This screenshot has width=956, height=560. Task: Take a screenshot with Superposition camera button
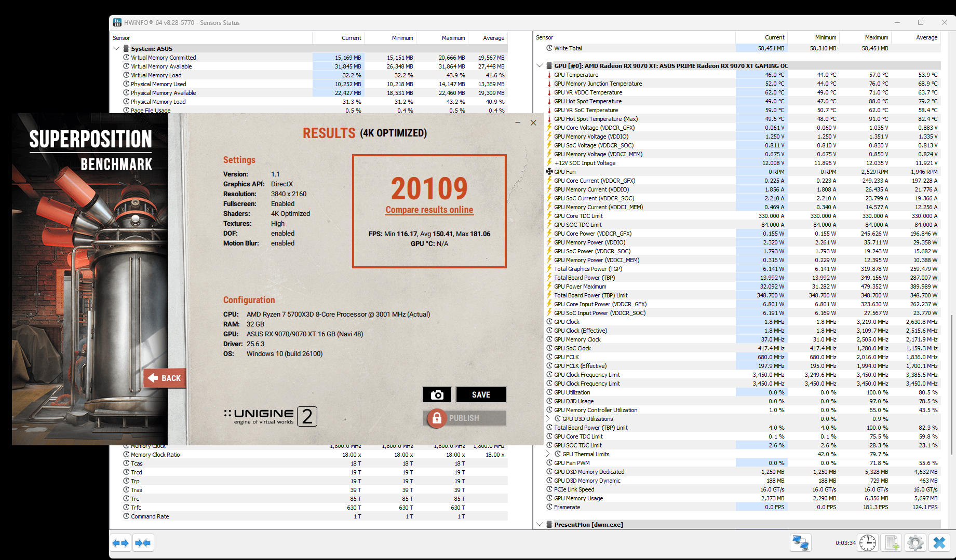point(437,395)
